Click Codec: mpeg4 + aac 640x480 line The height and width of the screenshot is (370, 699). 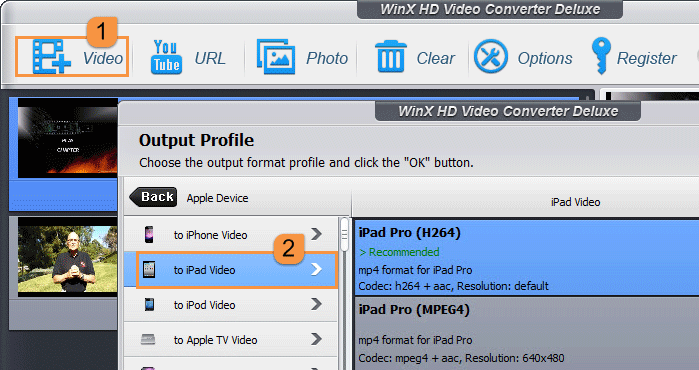point(461,358)
